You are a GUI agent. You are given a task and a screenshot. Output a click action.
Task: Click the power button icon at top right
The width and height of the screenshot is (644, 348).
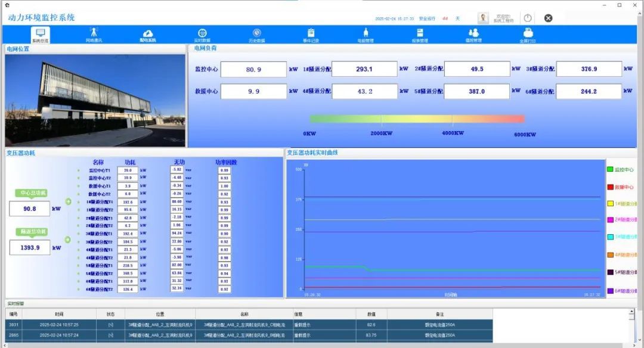pyautogui.click(x=528, y=18)
